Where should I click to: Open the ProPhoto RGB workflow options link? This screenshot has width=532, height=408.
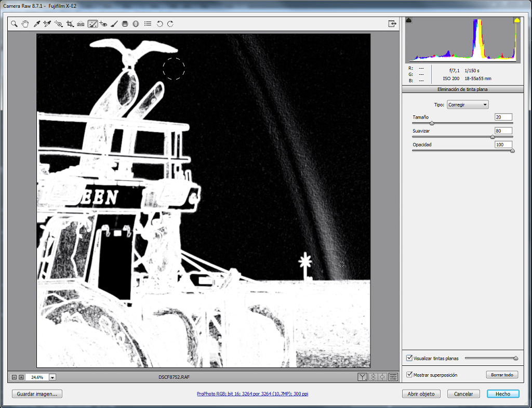click(252, 394)
